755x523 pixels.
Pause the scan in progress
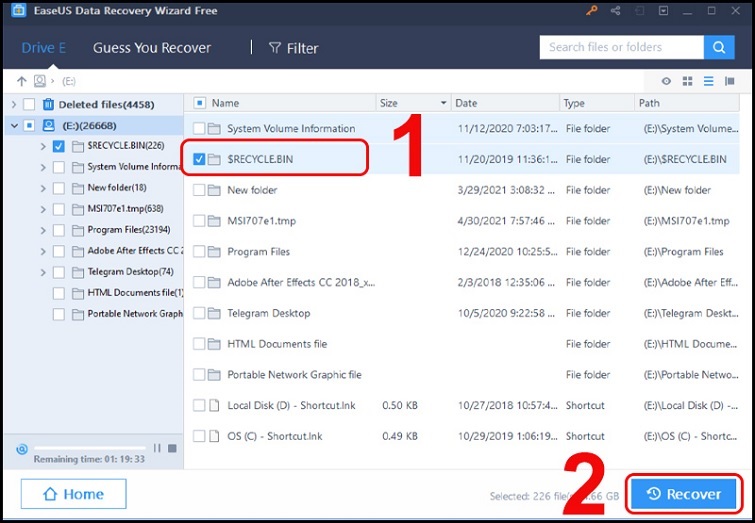coord(157,449)
